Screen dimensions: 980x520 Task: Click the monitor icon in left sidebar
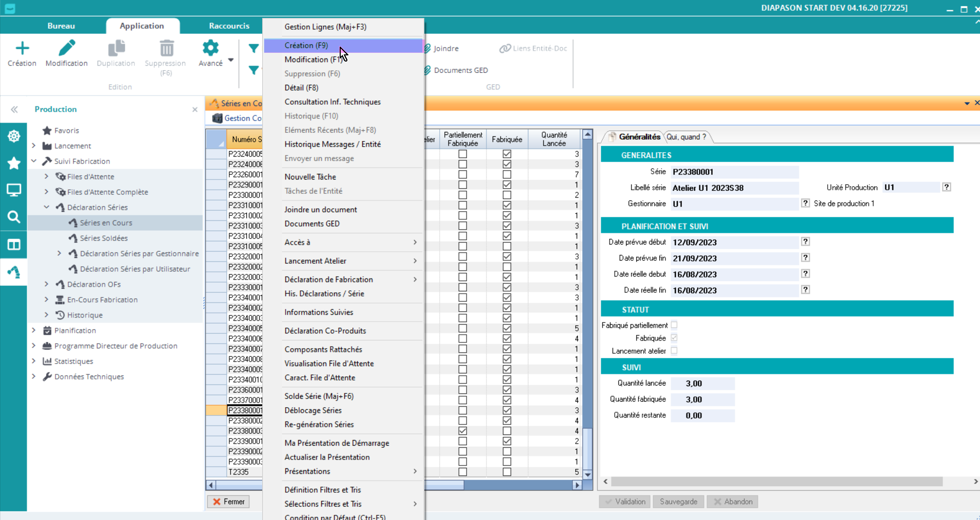pyautogui.click(x=13, y=190)
